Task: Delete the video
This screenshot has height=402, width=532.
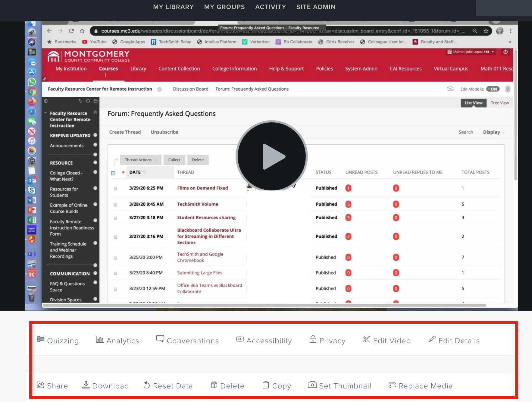Action: pyautogui.click(x=227, y=386)
